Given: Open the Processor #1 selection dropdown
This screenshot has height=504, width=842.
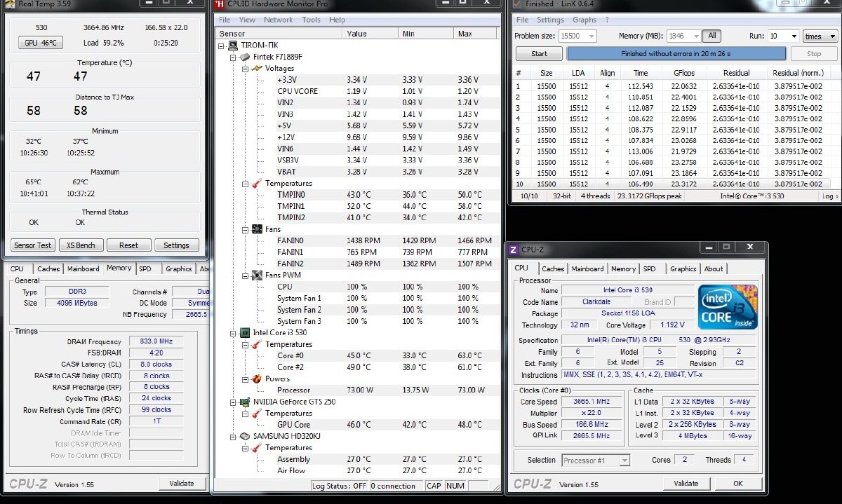Looking at the screenshot, I should (x=624, y=461).
